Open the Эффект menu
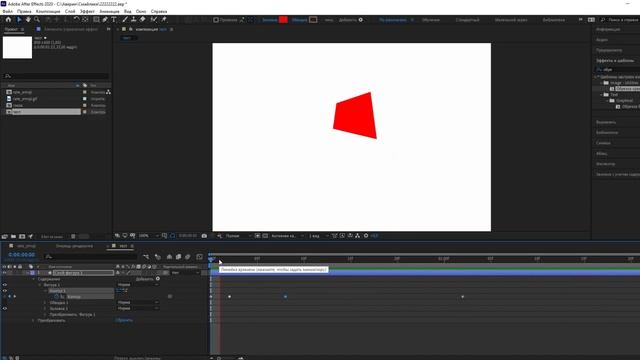 coord(87,11)
